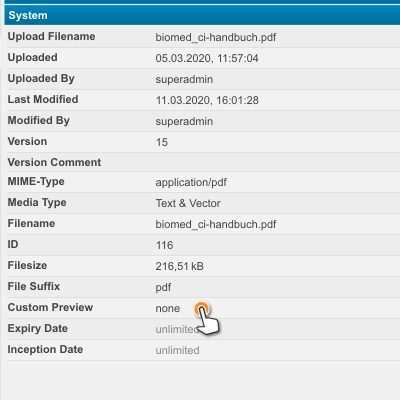This screenshot has height=400, width=400.
Task: Set the Inception Date unlimited field
Action: [177, 350]
